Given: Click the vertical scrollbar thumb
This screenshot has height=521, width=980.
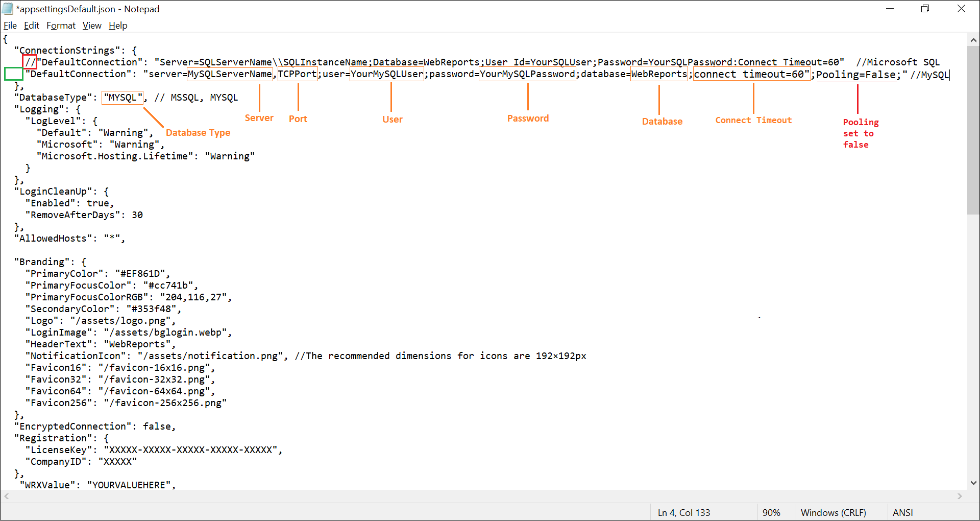Looking at the screenshot, I should click(x=973, y=130).
